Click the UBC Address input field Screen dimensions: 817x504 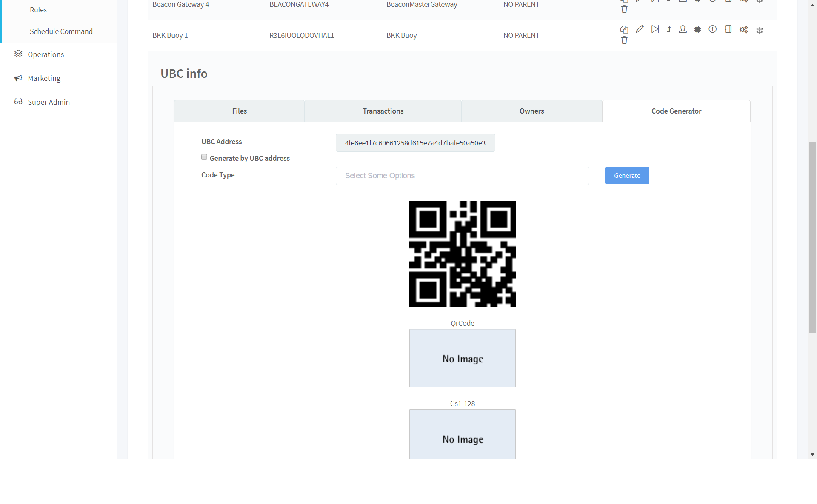pyautogui.click(x=415, y=143)
